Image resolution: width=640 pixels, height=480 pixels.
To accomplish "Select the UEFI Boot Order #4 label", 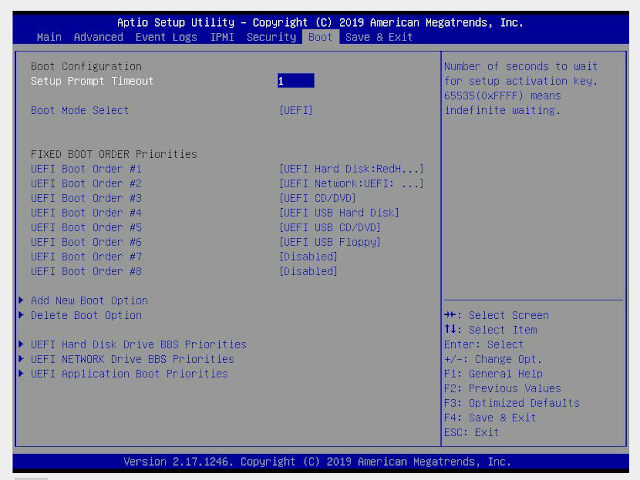I will (x=86, y=213).
